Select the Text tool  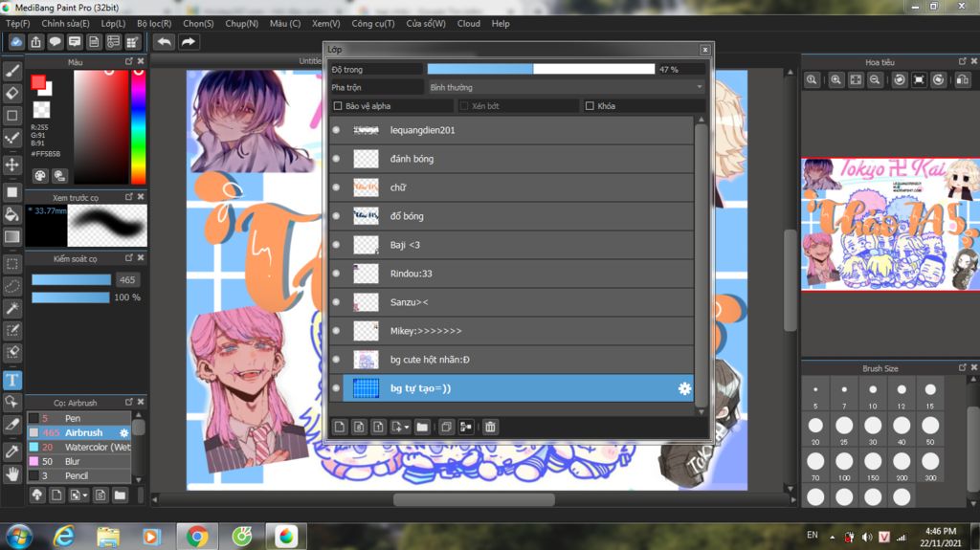click(x=11, y=380)
